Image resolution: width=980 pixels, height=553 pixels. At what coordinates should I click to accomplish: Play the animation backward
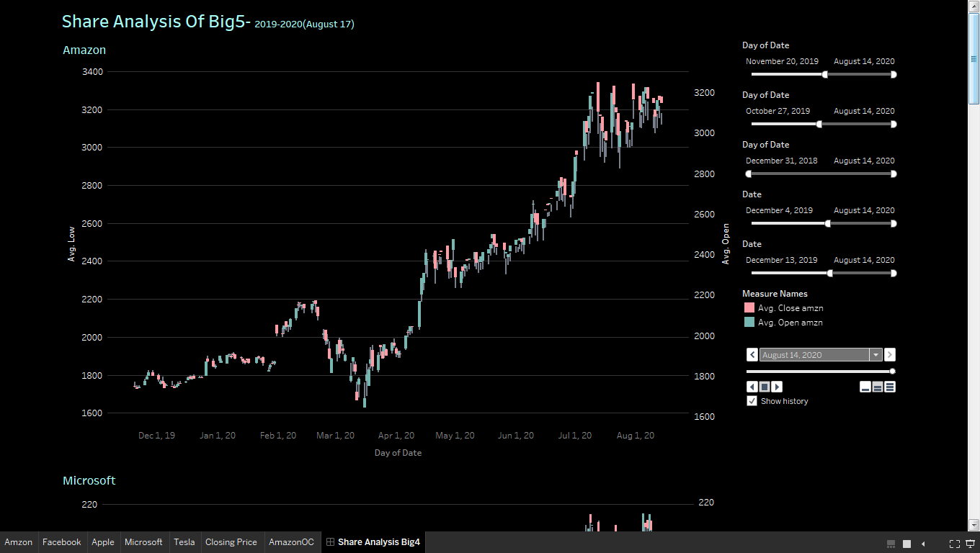click(752, 387)
